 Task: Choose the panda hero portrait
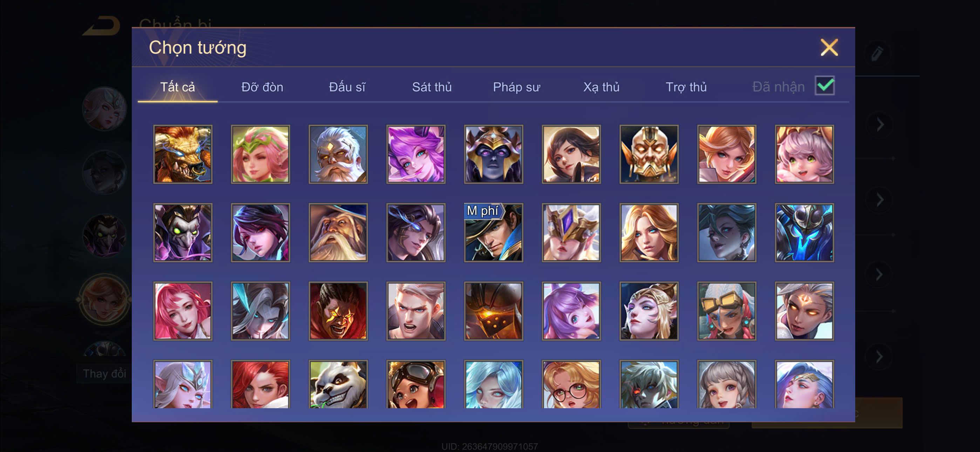pyautogui.click(x=338, y=384)
